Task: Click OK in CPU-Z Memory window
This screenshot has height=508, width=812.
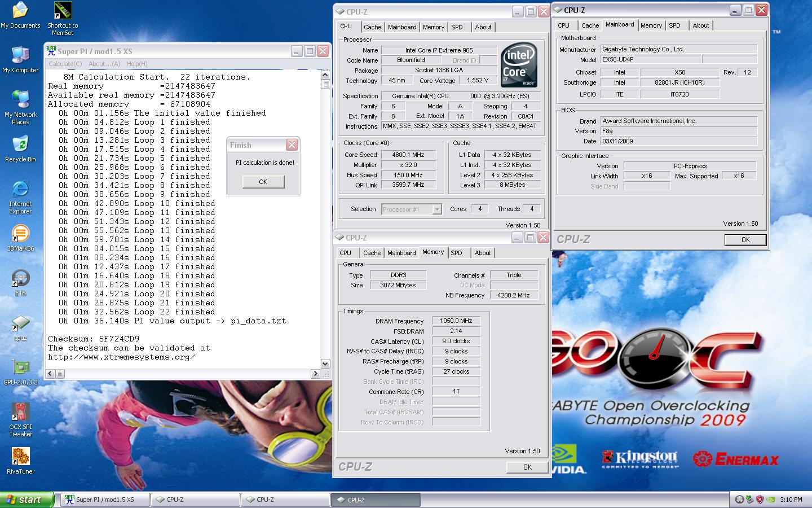Action: click(x=527, y=467)
